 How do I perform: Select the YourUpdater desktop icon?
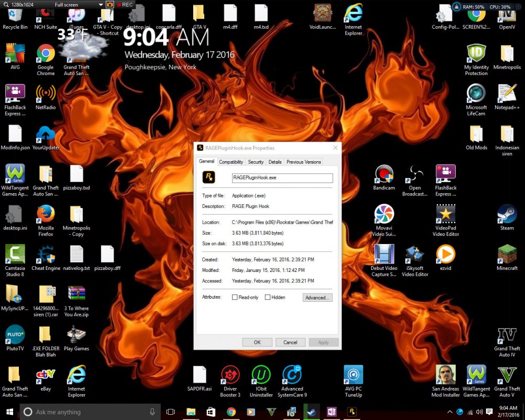tap(46, 138)
